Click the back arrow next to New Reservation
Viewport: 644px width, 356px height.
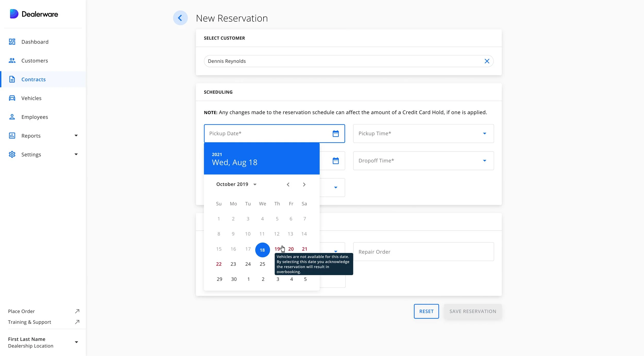pos(180,18)
